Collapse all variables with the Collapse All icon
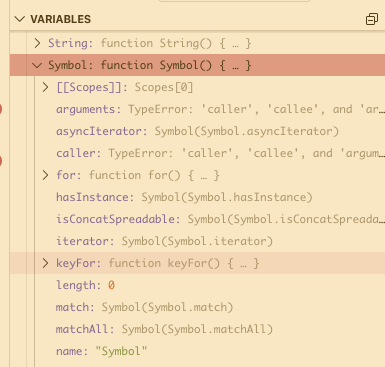Screen dimensions: 385x367 (372, 19)
